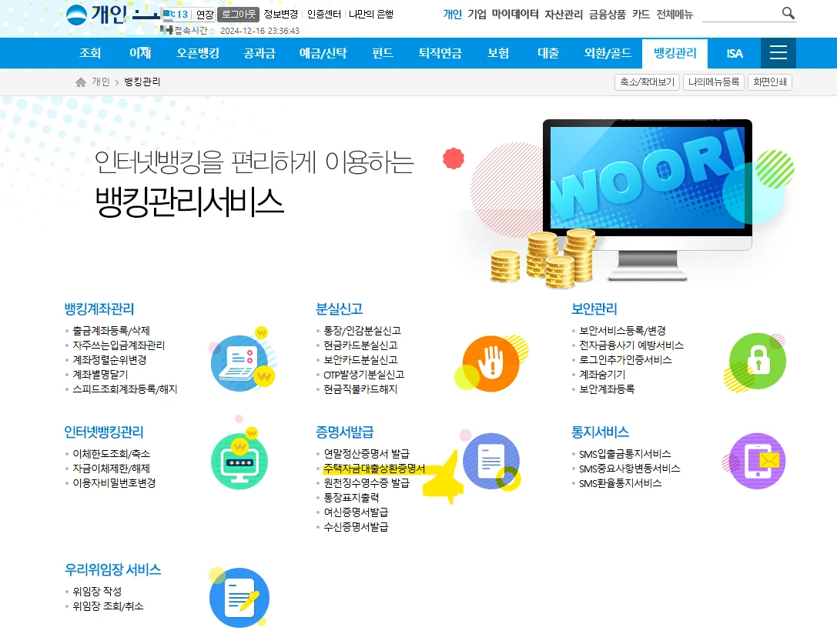Image resolution: width=837 pixels, height=644 pixels.
Task: Open the 전체메뉴 link
Action: pos(675,15)
